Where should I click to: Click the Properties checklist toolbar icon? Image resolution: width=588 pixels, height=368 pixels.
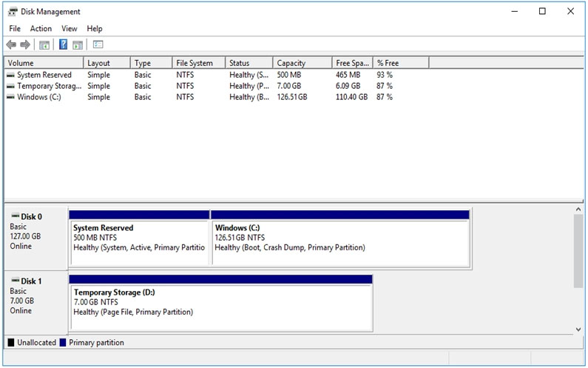98,45
